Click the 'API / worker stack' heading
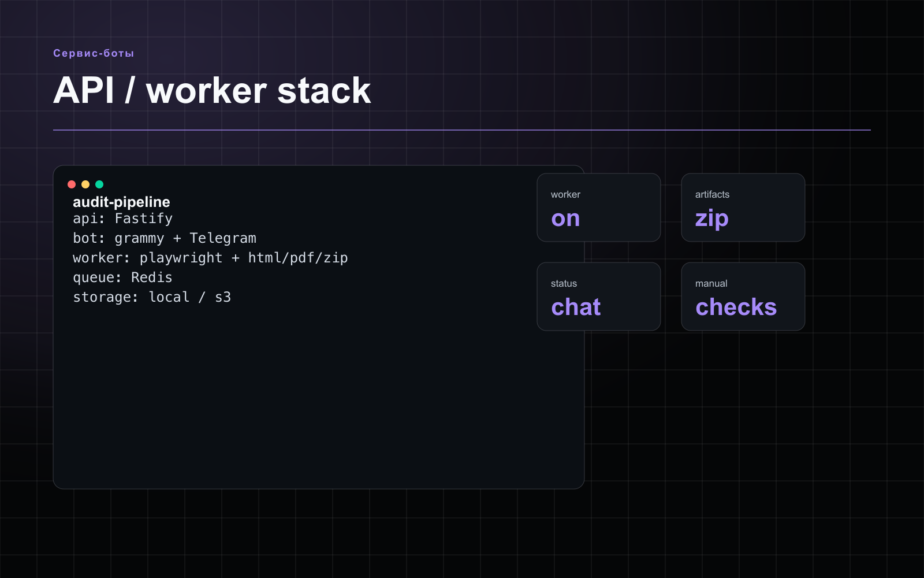The image size is (924, 578). click(212, 91)
